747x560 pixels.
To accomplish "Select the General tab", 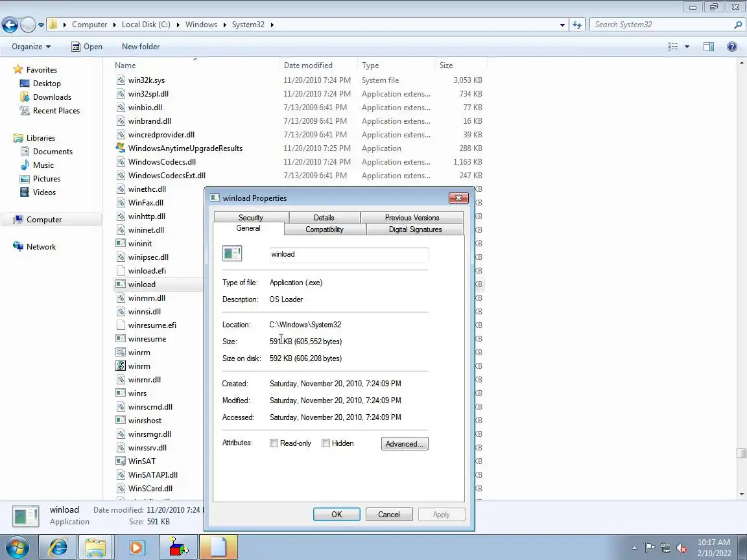I will pyautogui.click(x=248, y=228).
